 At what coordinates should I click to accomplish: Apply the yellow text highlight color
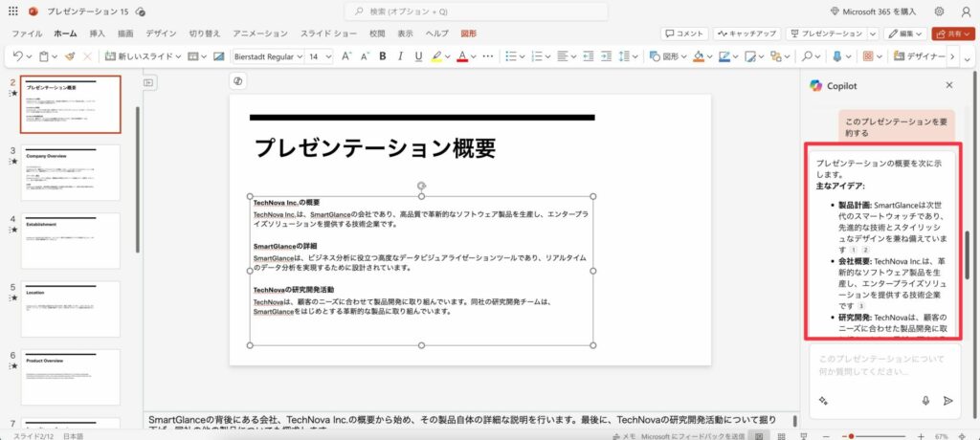436,56
